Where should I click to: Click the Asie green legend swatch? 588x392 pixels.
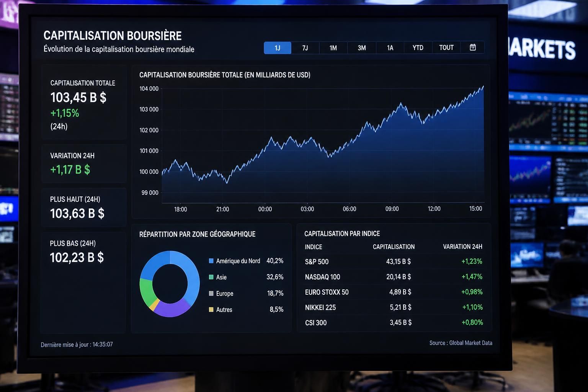[x=211, y=277]
